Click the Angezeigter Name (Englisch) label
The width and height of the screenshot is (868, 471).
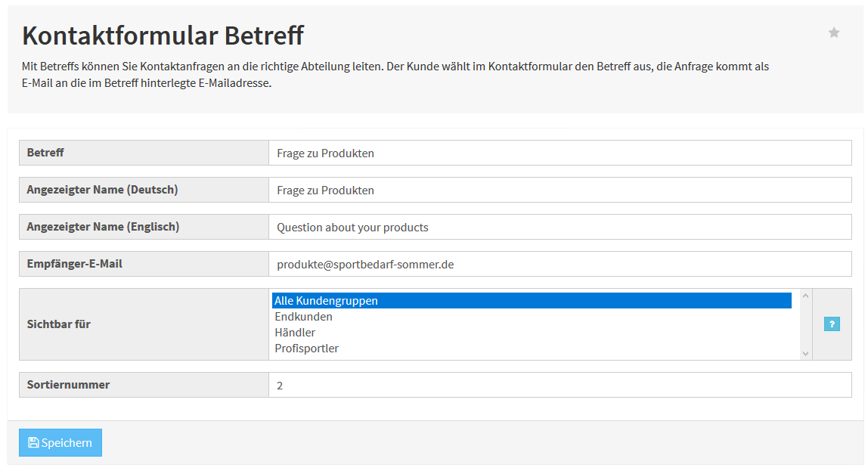point(103,227)
